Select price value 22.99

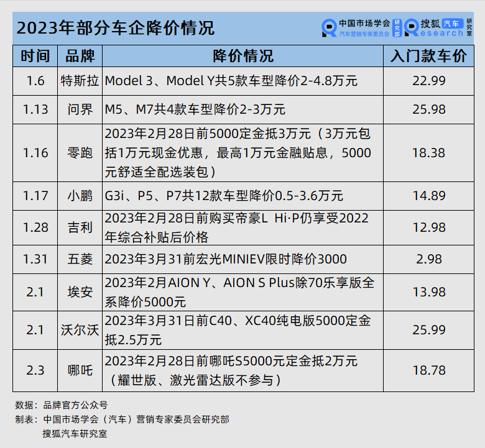(x=428, y=81)
